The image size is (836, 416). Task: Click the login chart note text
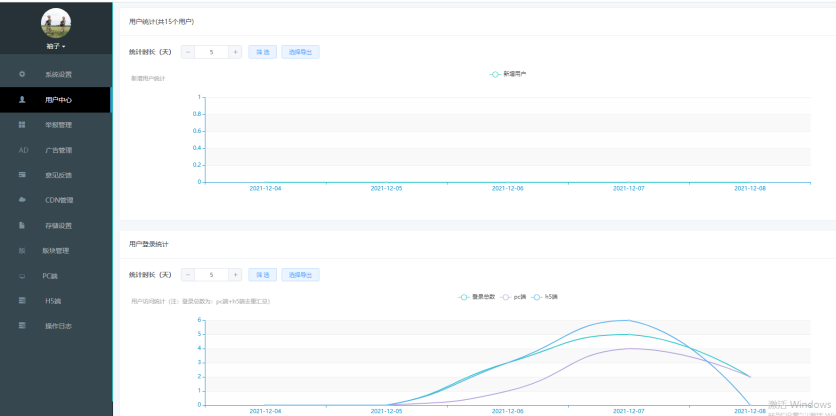(200, 301)
